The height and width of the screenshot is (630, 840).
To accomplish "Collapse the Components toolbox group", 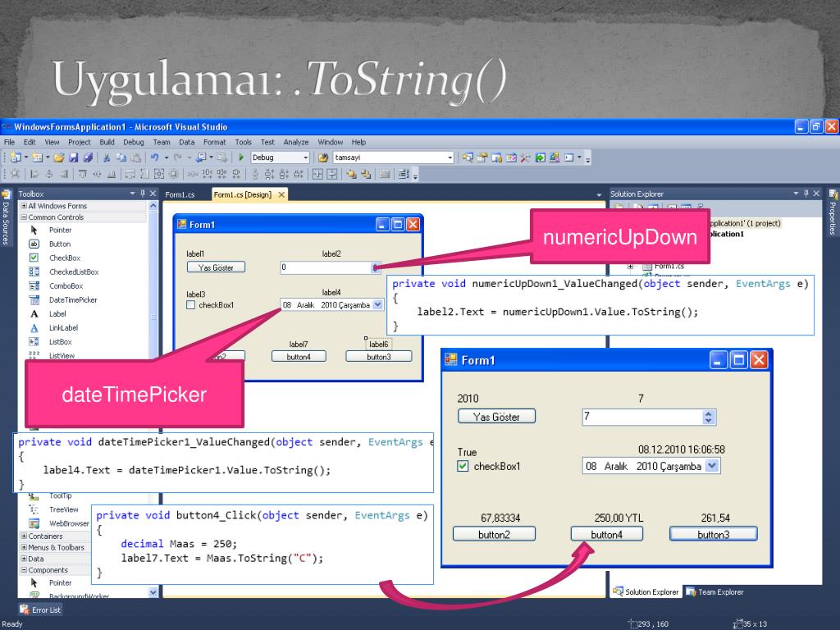I will [x=24, y=570].
